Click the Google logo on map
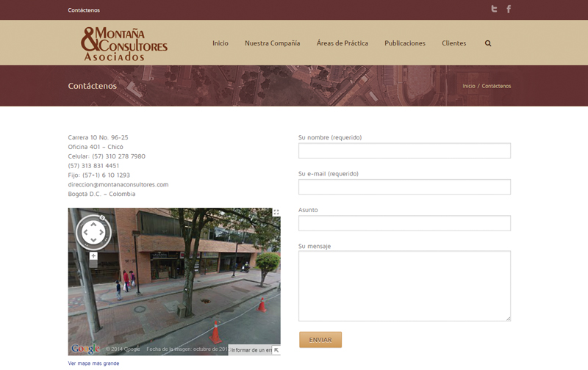This screenshot has width=588, height=370. pyautogui.click(x=85, y=349)
